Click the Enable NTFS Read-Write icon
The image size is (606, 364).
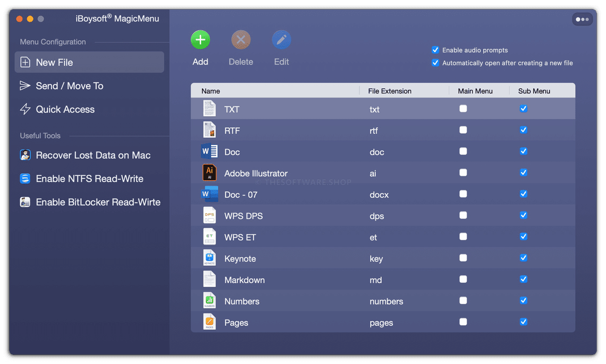pos(25,179)
